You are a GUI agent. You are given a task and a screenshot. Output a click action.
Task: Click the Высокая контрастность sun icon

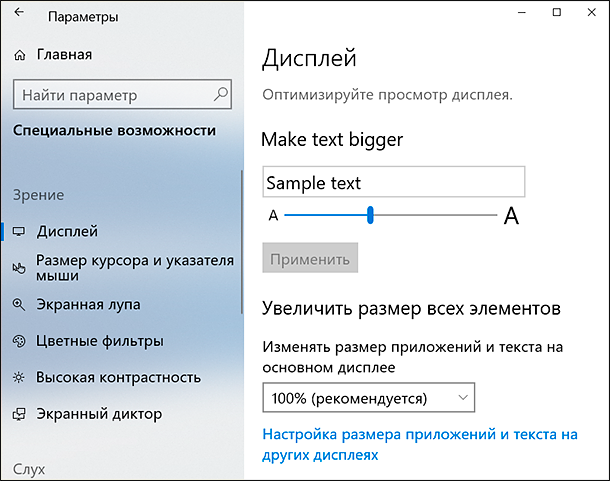click(x=19, y=378)
